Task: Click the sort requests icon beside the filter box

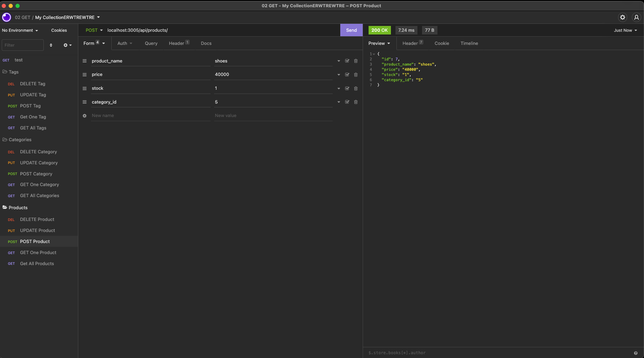Action: pos(51,45)
